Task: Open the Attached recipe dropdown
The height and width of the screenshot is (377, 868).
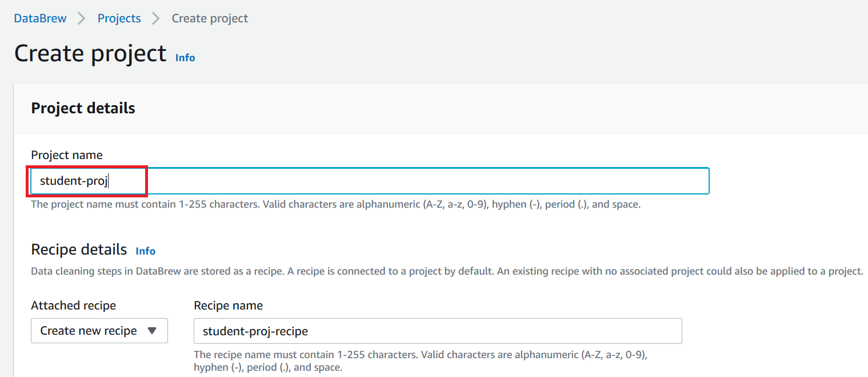Action: [x=99, y=331]
